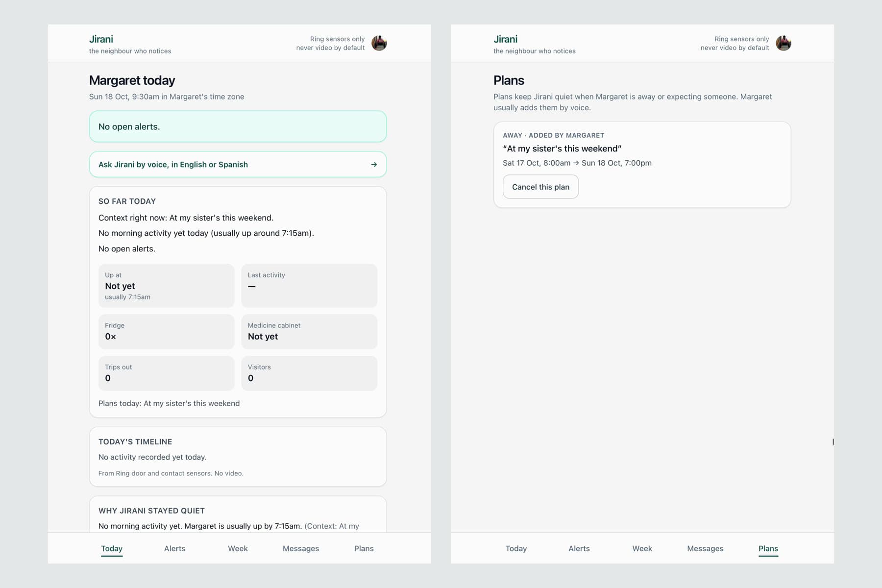Click 'No morning activity yet today' line
This screenshot has width=882, height=588.
pos(206,233)
